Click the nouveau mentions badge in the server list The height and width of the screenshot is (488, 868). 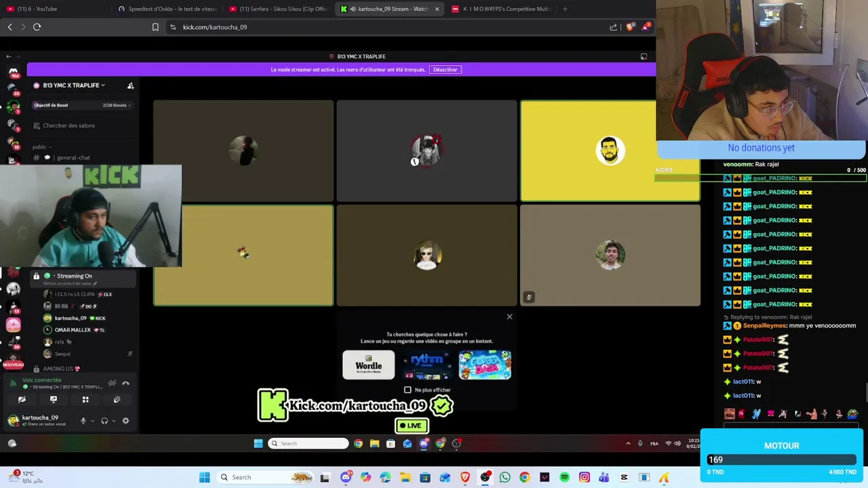13,365
